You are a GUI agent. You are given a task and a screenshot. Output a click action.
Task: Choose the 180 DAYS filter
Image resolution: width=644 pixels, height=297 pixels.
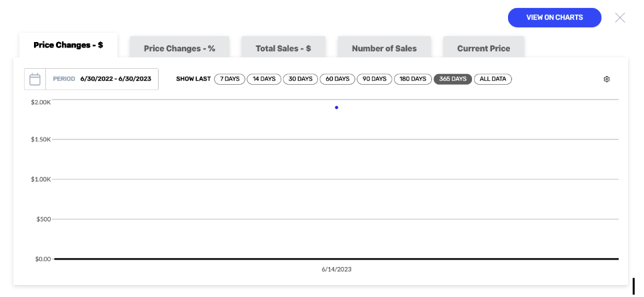point(413,79)
